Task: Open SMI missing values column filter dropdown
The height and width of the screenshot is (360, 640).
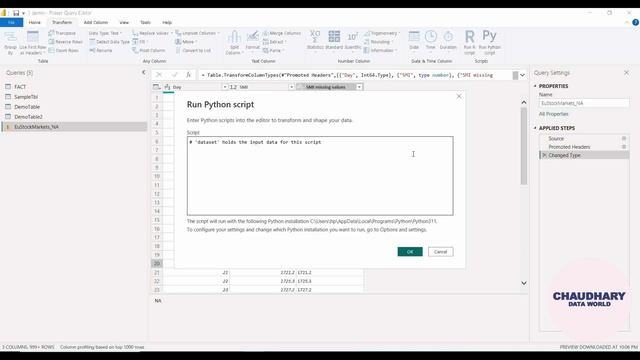Action: pos(359,87)
